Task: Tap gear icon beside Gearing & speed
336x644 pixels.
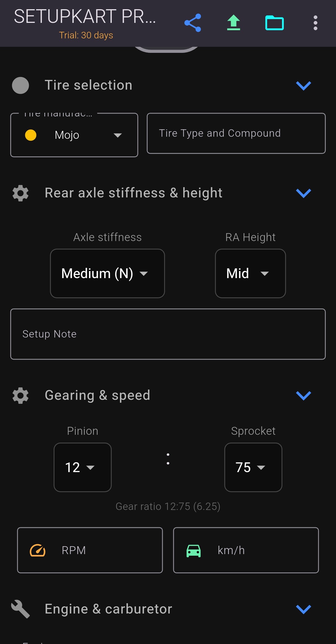Action: tap(20, 395)
